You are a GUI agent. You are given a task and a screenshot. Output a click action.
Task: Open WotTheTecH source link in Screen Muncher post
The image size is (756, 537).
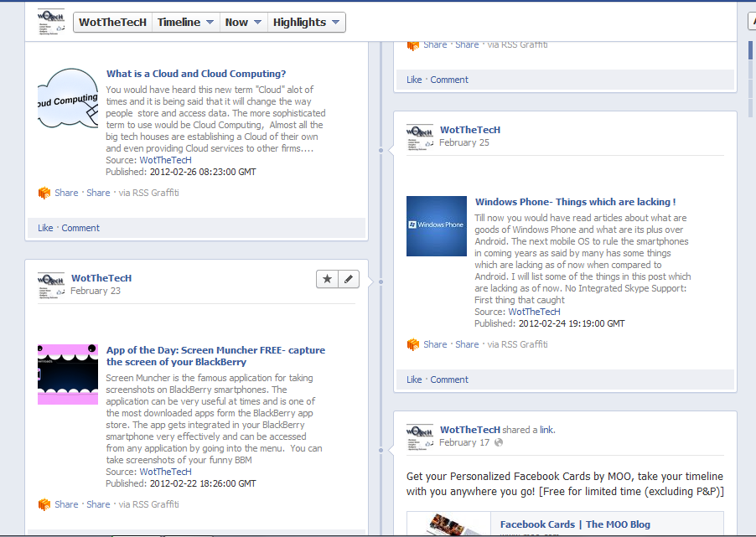click(x=165, y=472)
